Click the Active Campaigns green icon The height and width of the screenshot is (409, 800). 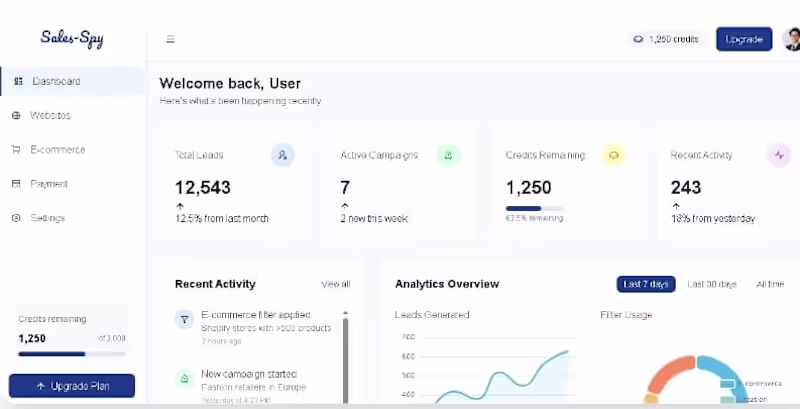pyautogui.click(x=448, y=155)
